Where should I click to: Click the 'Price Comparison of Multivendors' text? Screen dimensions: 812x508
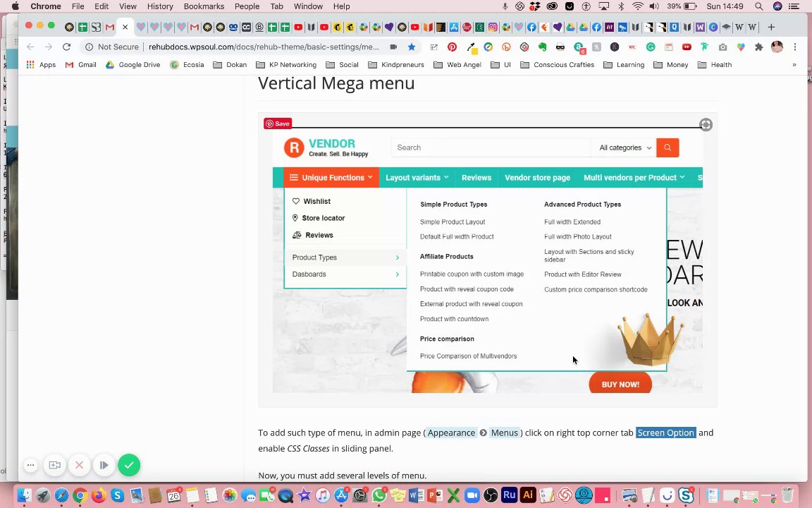[x=468, y=356]
